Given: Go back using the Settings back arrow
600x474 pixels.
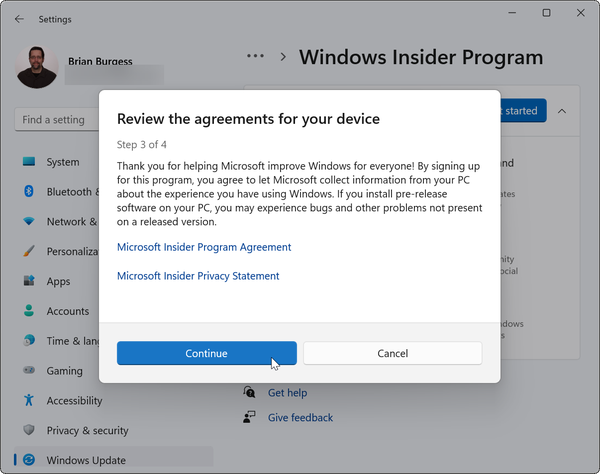Looking at the screenshot, I should pos(19,19).
